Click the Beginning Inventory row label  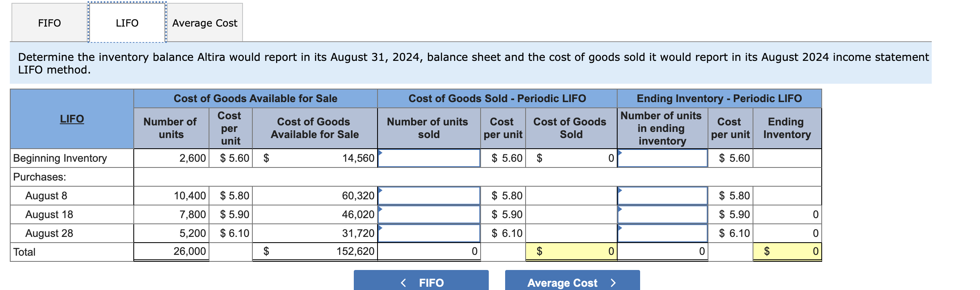click(60, 158)
